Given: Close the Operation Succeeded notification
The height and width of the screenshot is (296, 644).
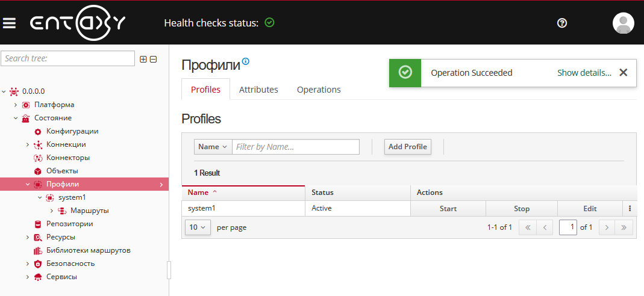Looking at the screenshot, I should click(624, 73).
